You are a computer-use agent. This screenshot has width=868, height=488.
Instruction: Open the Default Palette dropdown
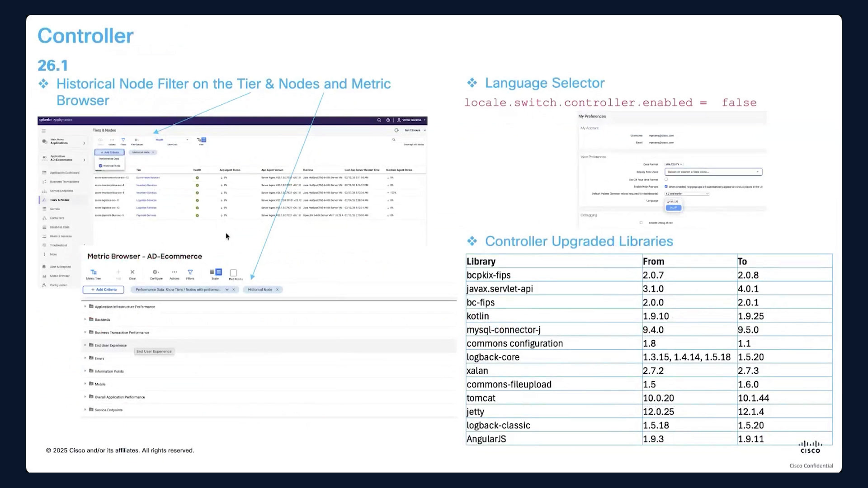pos(687,194)
